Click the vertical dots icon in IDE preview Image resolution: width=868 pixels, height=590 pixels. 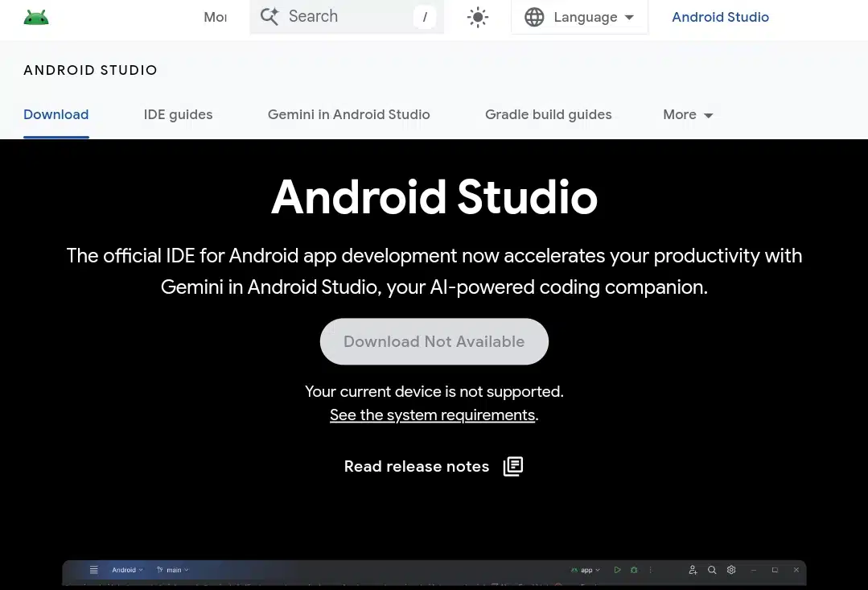tap(651, 570)
